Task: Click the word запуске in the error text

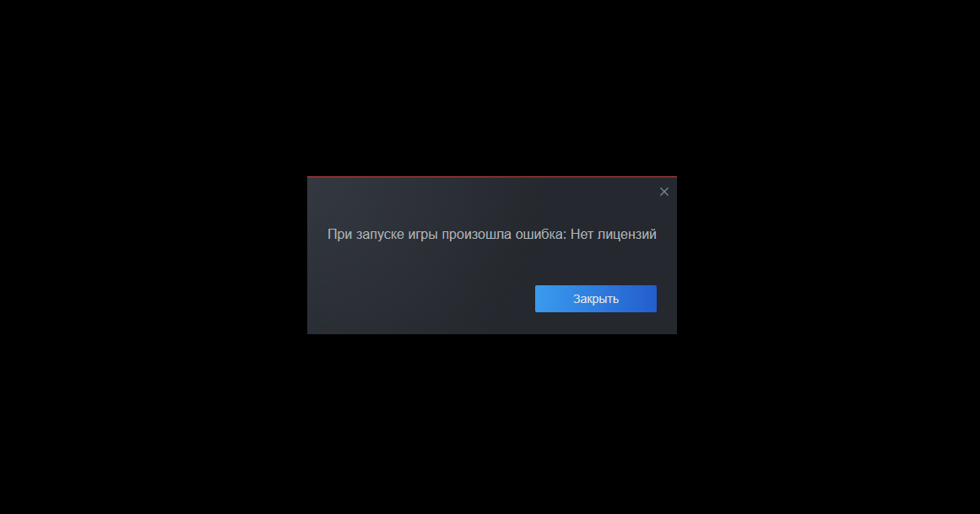Action: (380, 235)
